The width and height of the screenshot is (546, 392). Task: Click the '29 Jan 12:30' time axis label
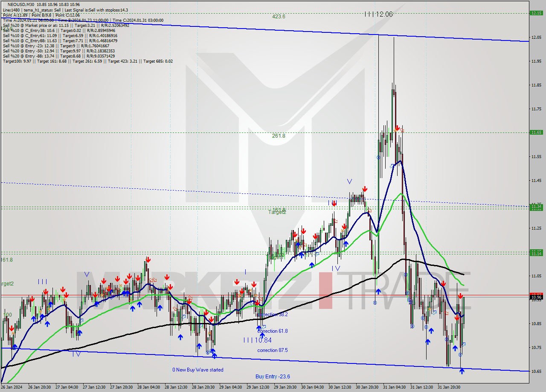[258, 387]
